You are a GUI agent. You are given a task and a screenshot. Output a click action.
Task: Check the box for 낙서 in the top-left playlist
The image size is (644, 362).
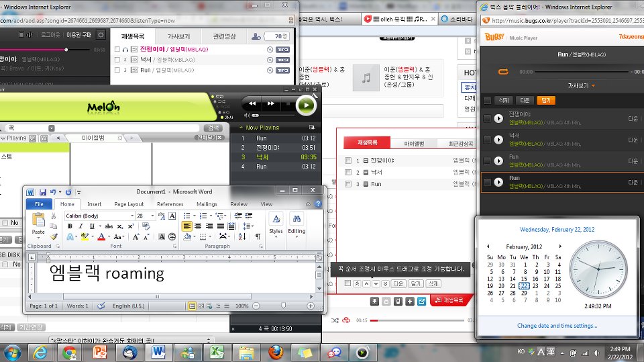click(117, 60)
